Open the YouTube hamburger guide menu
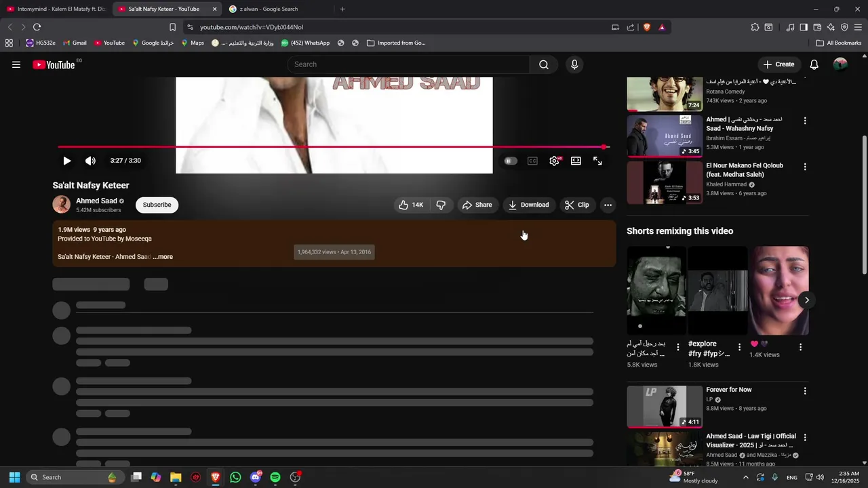The width and height of the screenshot is (868, 488). click(16, 64)
